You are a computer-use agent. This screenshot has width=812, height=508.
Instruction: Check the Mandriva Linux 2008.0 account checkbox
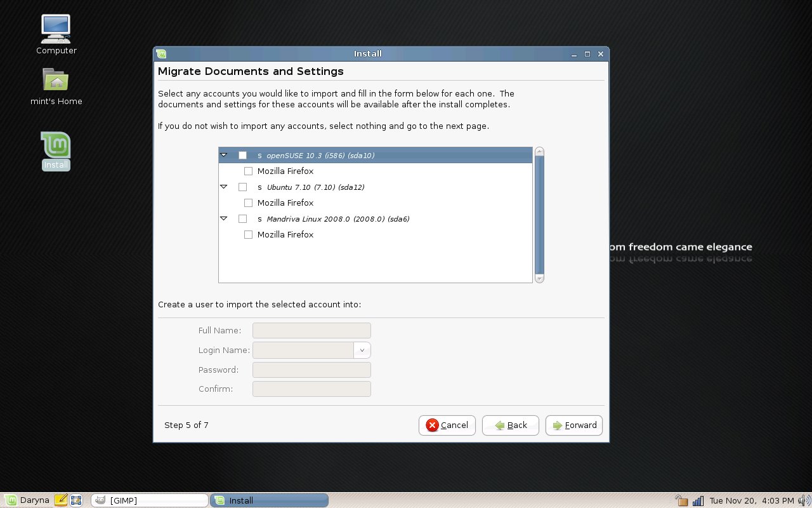click(x=242, y=219)
